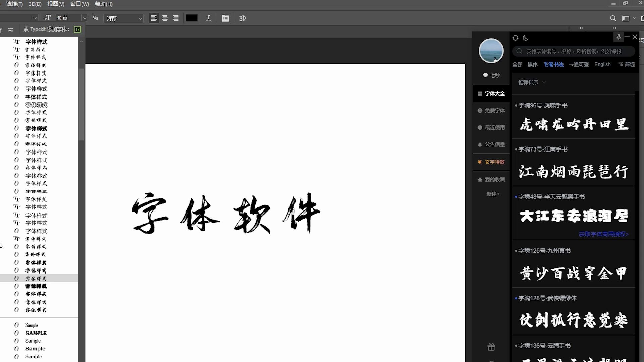Switch to dark mode with the moon icon
Screen dimensions: 644x362
point(525,38)
